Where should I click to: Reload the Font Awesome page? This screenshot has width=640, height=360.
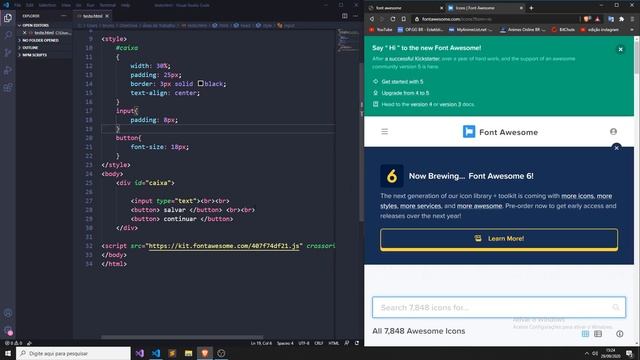point(393,19)
